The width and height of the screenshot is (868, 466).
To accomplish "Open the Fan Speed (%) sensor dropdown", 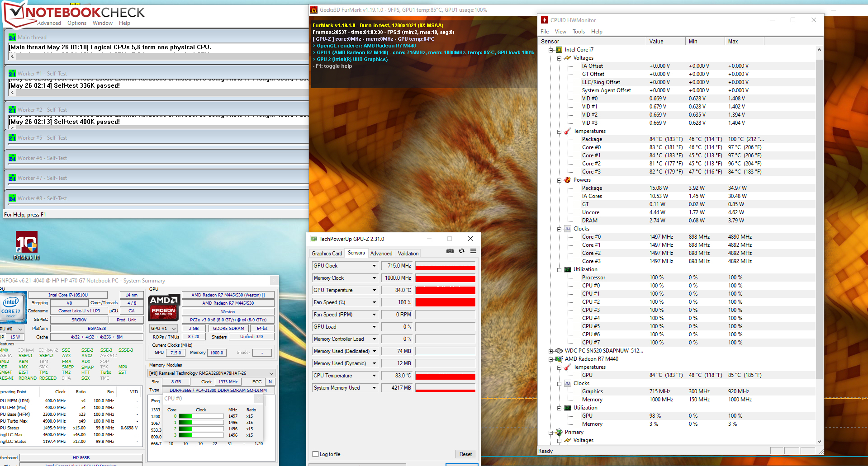I will tap(374, 302).
